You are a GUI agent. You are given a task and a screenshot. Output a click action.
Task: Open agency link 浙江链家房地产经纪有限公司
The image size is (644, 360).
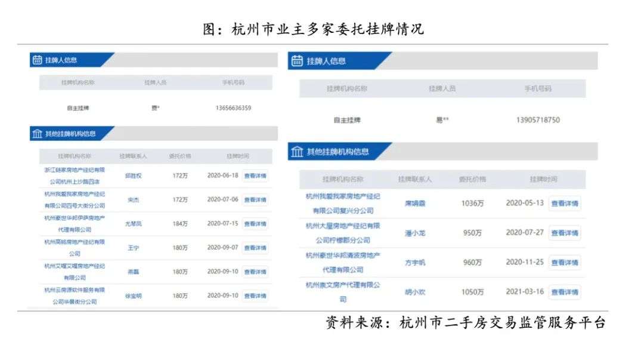75,176
